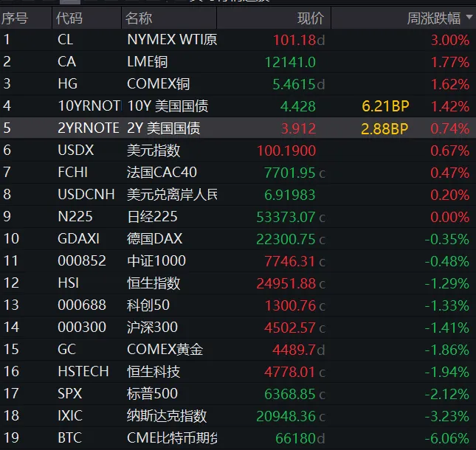Select 法国CAC40 index row

click(162, 173)
